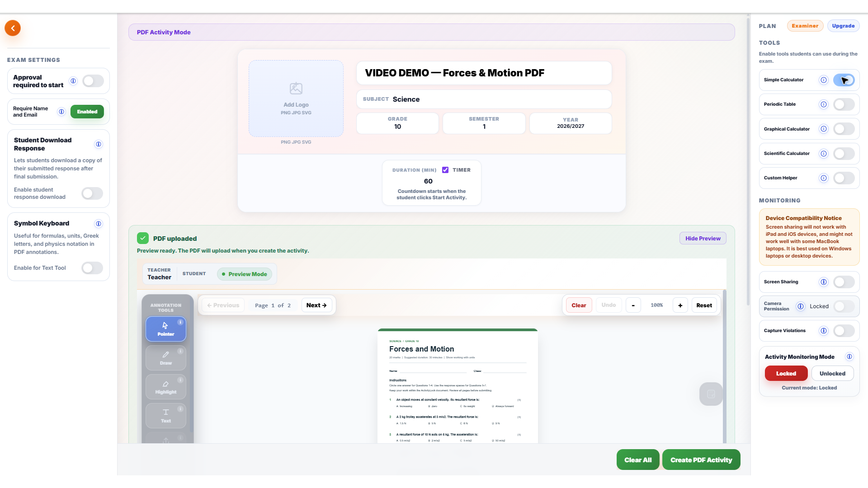The image size is (868, 488).
Task: Open info icon next to Graphical Calculator
Action: click(824, 129)
